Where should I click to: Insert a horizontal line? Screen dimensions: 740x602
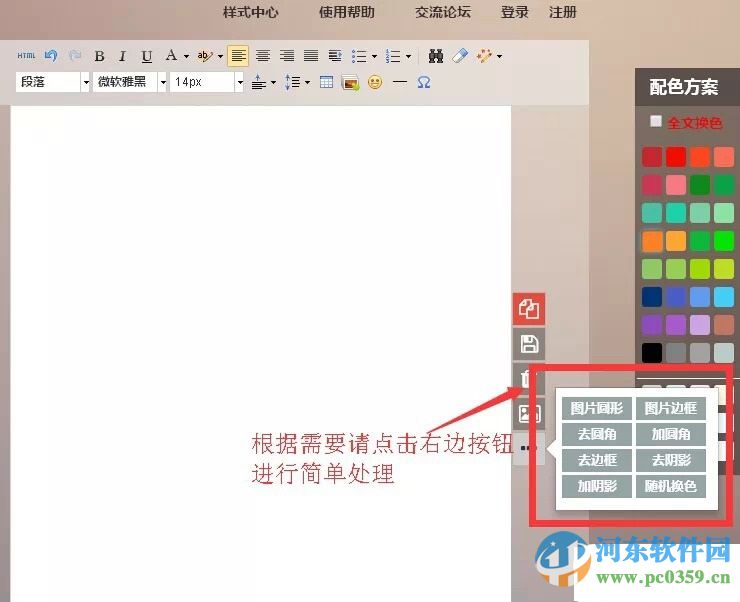[399, 82]
